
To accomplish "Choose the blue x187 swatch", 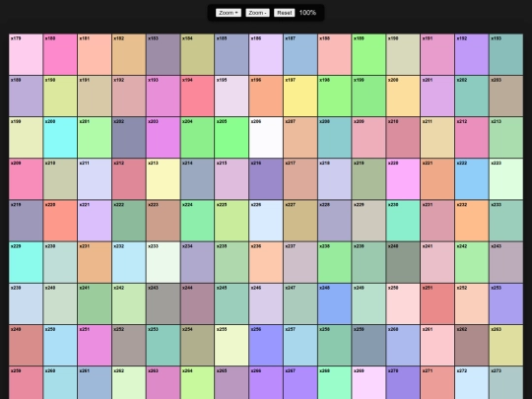I will pyautogui.click(x=300, y=54).
